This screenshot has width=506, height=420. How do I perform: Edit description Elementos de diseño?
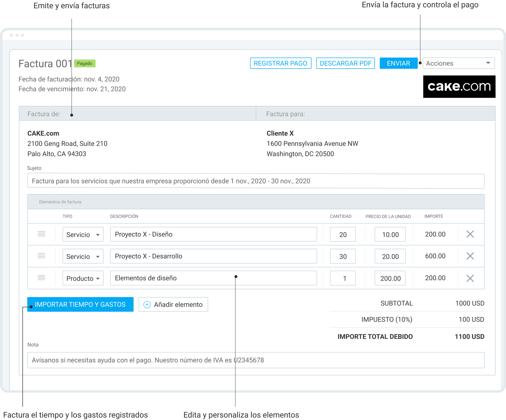[x=214, y=278]
